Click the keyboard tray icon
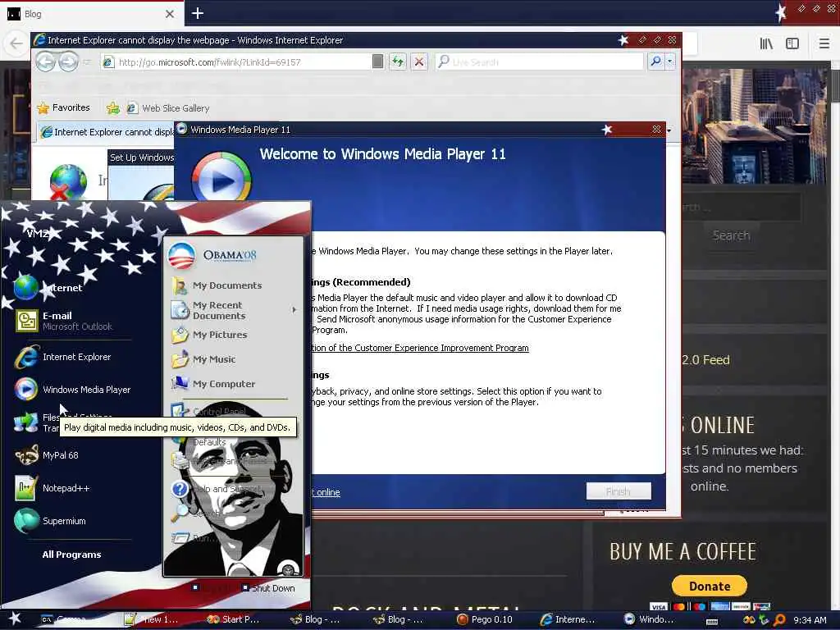Image resolution: width=840 pixels, height=630 pixels. click(x=712, y=622)
